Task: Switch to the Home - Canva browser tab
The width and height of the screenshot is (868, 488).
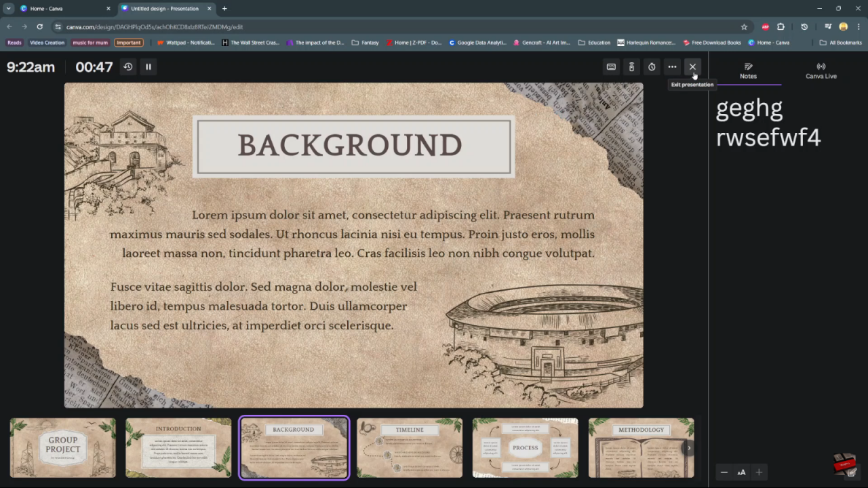Action: [x=65, y=8]
